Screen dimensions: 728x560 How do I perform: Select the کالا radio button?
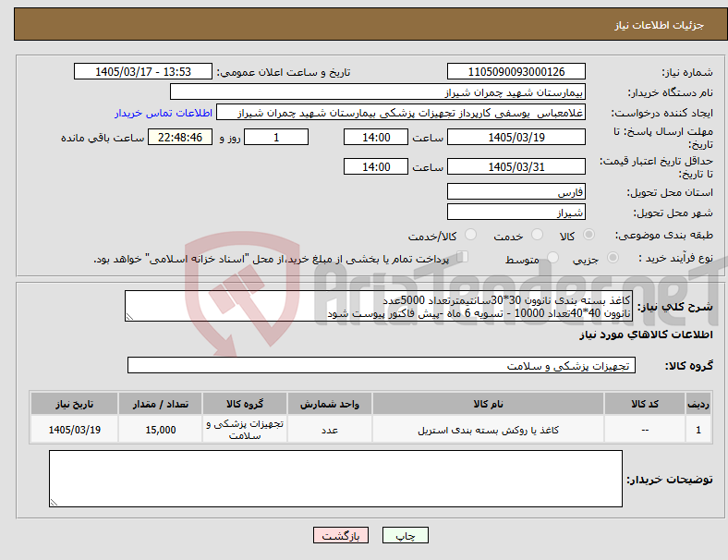coord(588,235)
